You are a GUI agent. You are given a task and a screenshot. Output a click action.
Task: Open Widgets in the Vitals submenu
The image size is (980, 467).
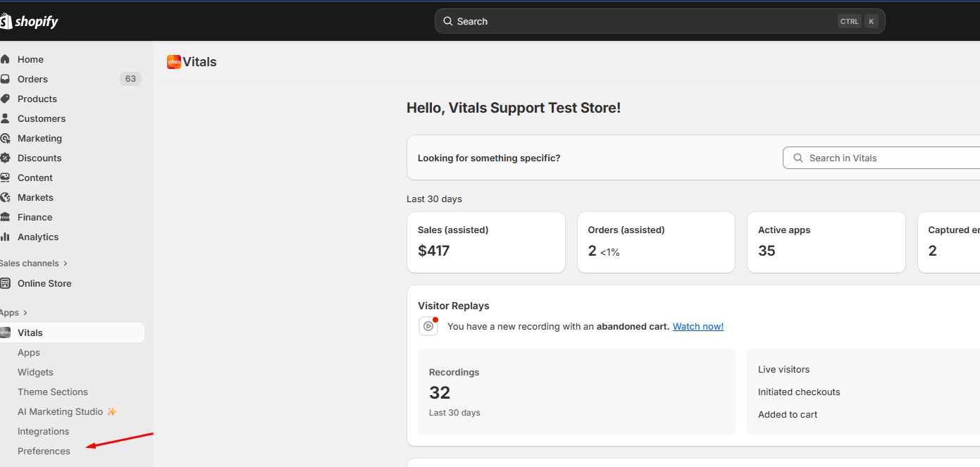tap(35, 373)
